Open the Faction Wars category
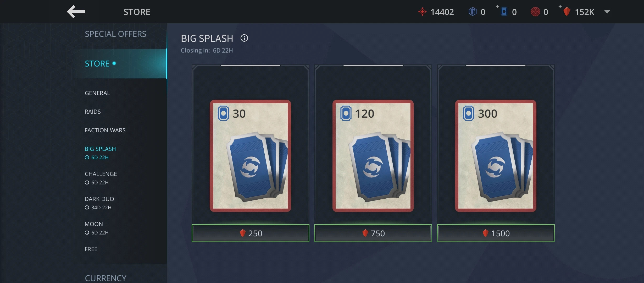 pos(105,130)
